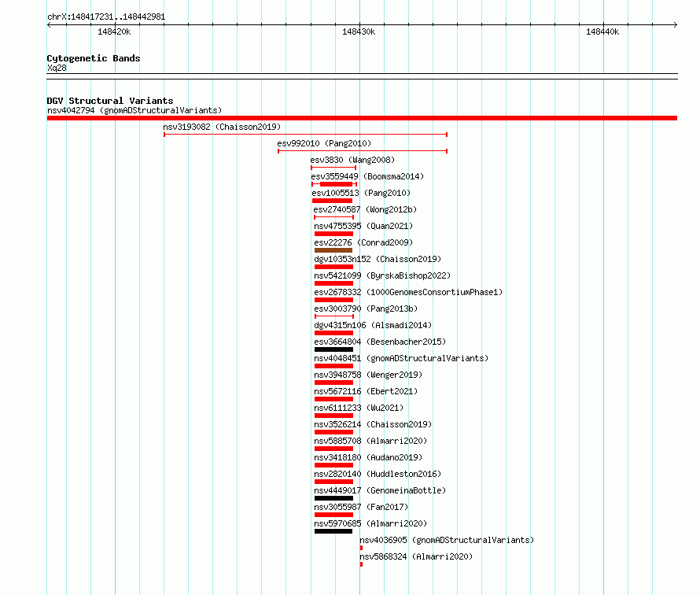Click the chrX:148417231..148442981 coordinate label
Image resolution: width=700 pixels, height=595 pixels.
(x=106, y=17)
